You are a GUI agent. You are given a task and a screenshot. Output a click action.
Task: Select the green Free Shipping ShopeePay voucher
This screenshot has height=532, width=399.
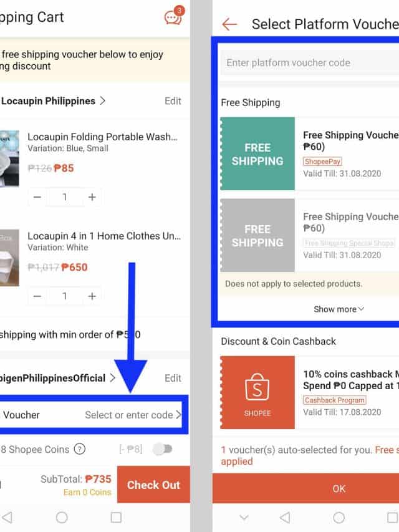pyautogui.click(x=309, y=153)
